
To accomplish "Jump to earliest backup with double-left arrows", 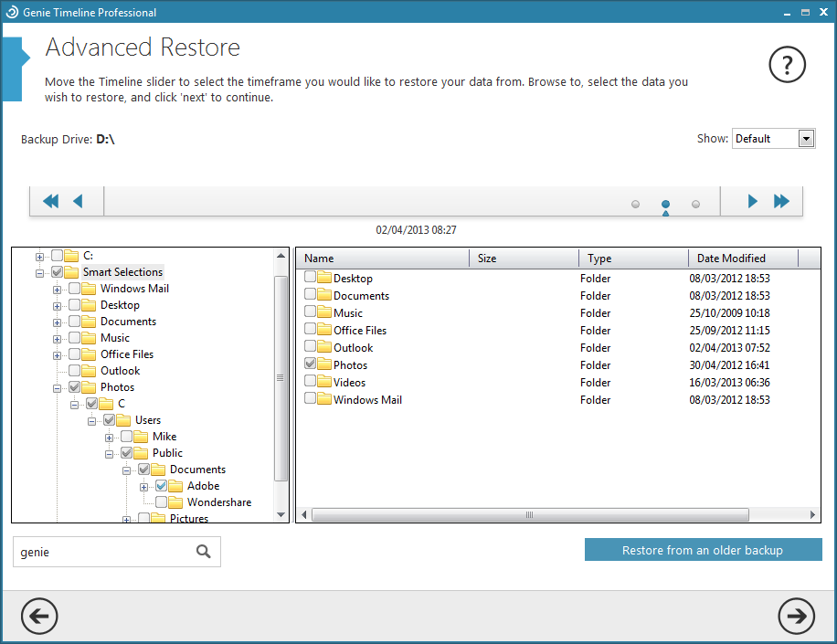I will (x=50, y=201).
